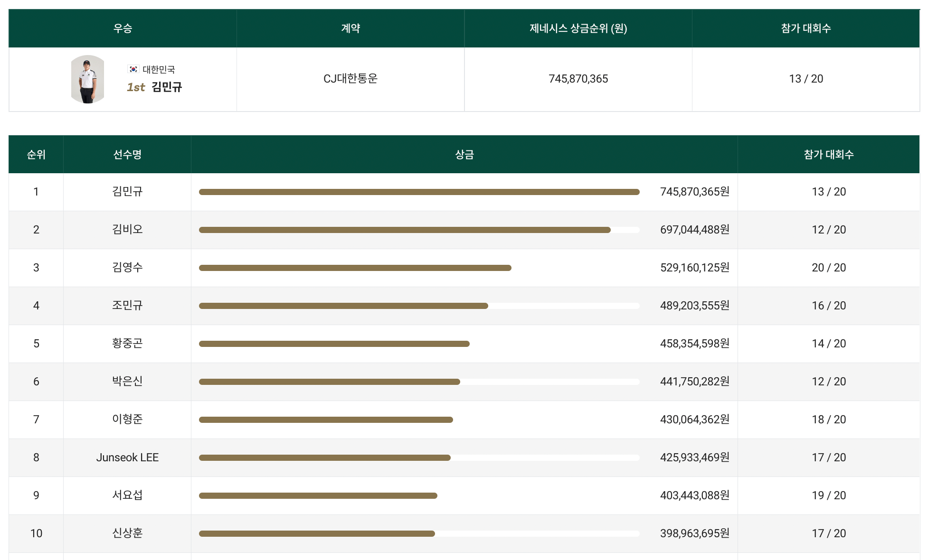Click the 제네시스 상금순위 (원) header
Image resolution: width=928 pixels, height=560 pixels.
(x=578, y=28)
